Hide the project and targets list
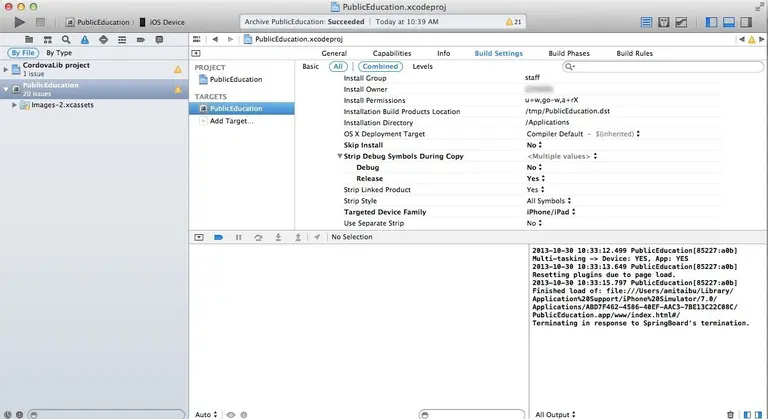This screenshot has width=768, height=419. point(196,53)
